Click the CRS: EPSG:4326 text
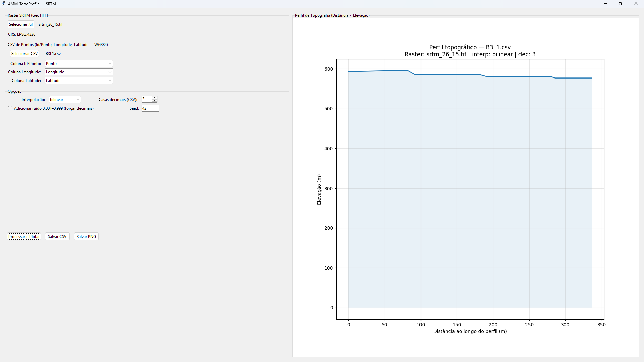The width and height of the screenshot is (644, 362). (22, 34)
